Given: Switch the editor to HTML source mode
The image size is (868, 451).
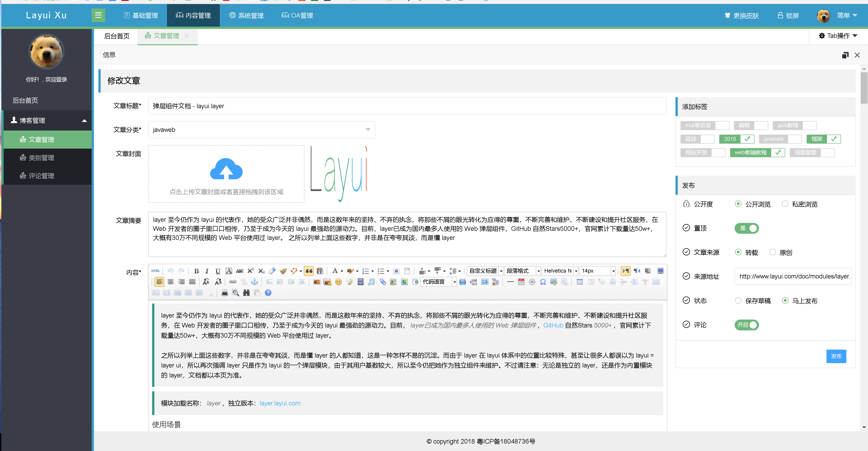Looking at the screenshot, I should click(x=155, y=271).
